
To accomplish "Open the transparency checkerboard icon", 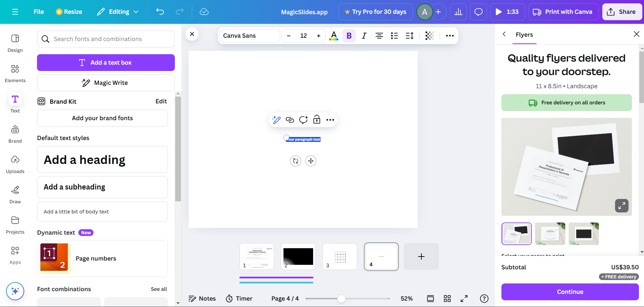I will click(429, 36).
